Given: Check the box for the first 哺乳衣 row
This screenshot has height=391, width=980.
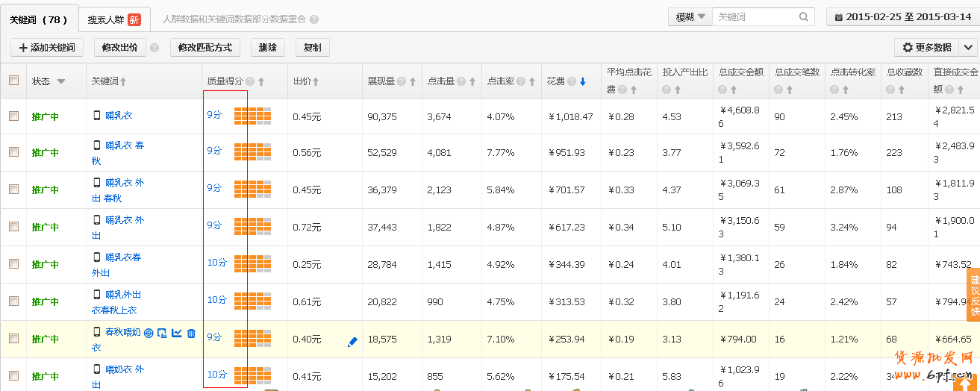Looking at the screenshot, I should [x=13, y=116].
